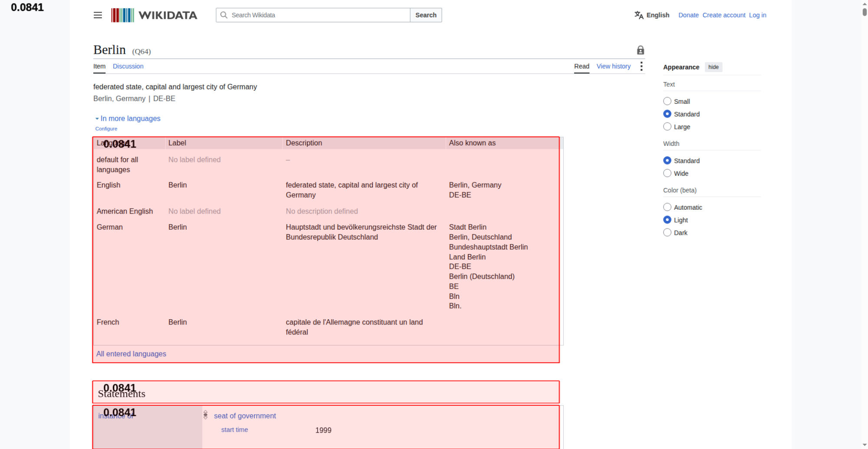Viewport: 868px width, 449px height.
Task: Click 'No description defined' placeholder text
Action: 322,211
